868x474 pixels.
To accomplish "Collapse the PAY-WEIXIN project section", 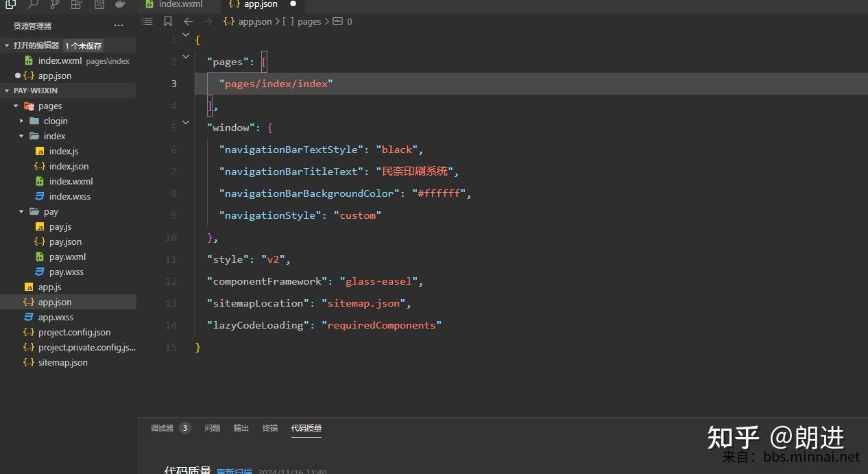I will (x=7, y=91).
